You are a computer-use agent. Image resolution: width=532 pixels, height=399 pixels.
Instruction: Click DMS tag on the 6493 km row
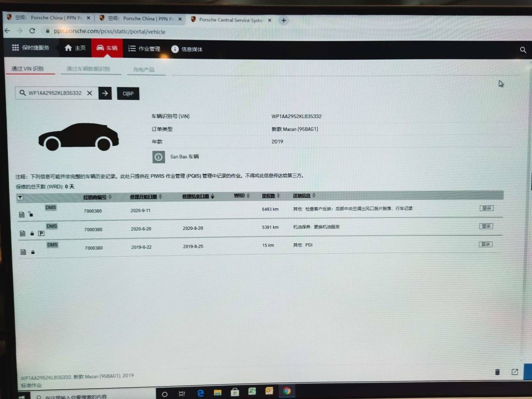pos(51,207)
